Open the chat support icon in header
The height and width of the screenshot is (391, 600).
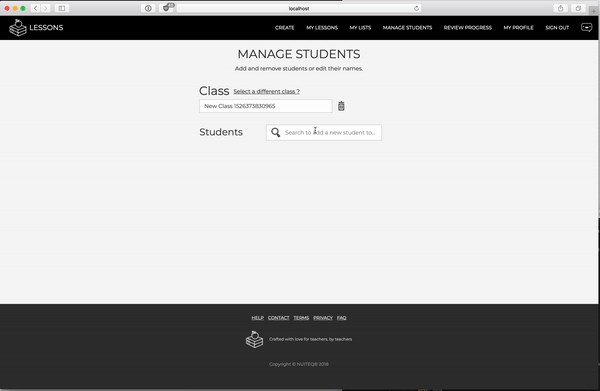pyautogui.click(x=587, y=28)
